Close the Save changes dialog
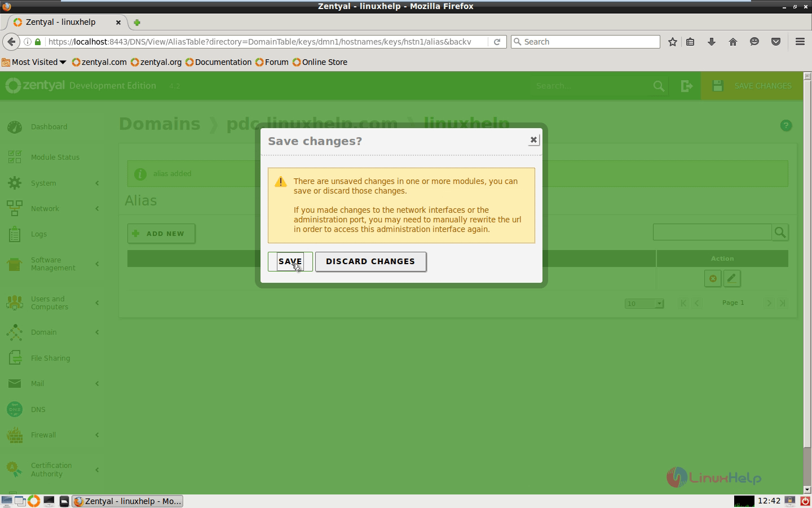Screen dimensions: 812x508 [x=533, y=140]
